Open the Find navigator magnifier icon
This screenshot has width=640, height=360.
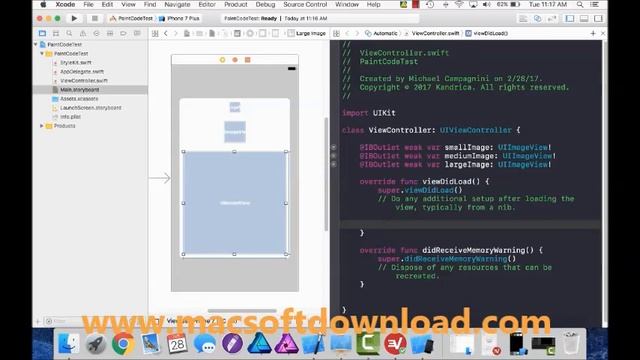click(x=69, y=33)
